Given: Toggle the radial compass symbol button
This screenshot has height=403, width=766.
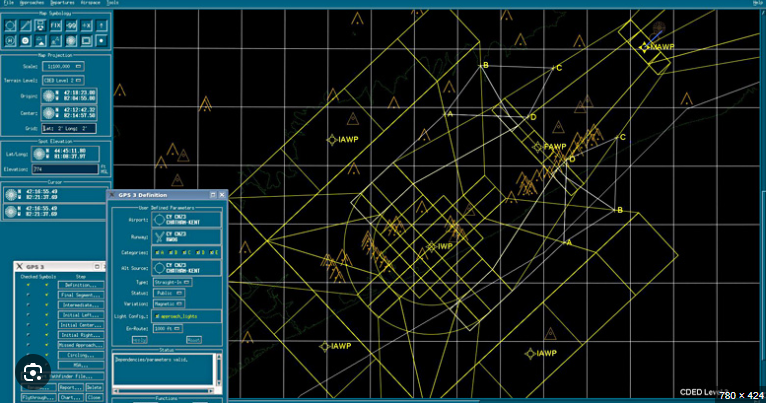Looking at the screenshot, I should pyautogui.click(x=71, y=41).
